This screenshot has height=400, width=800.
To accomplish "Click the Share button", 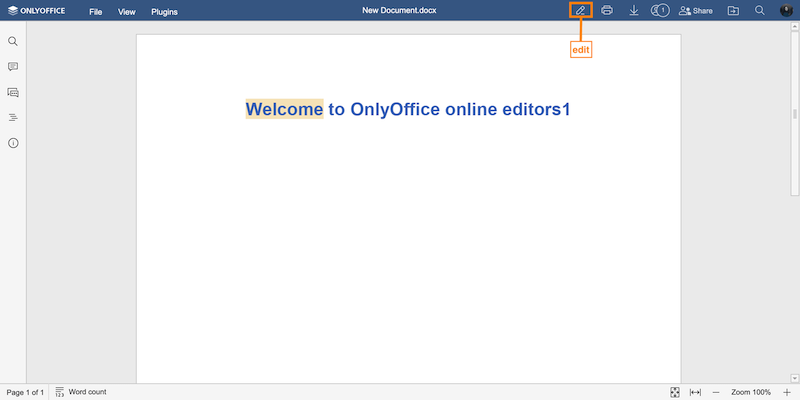I will 696,11.
